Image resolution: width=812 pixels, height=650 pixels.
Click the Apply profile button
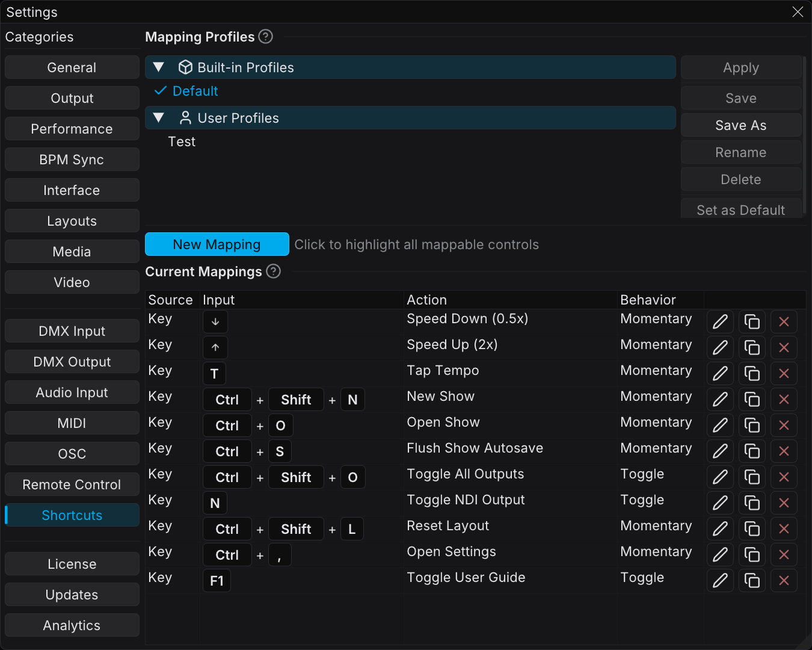coord(741,67)
